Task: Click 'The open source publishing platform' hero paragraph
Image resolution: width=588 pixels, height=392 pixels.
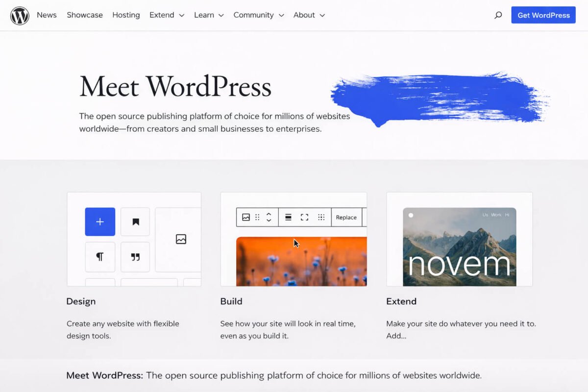Action: 215,122
